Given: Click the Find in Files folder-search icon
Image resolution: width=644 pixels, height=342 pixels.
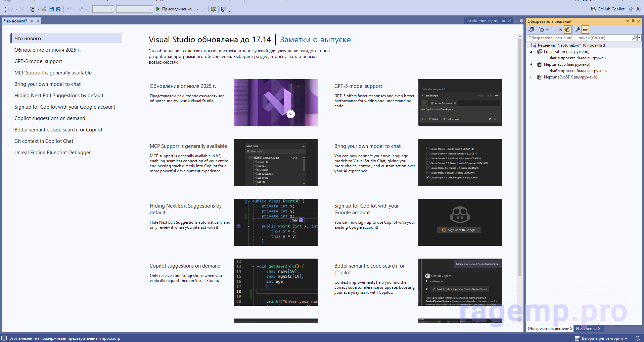Looking at the screenshot, I should pos(214,9).
